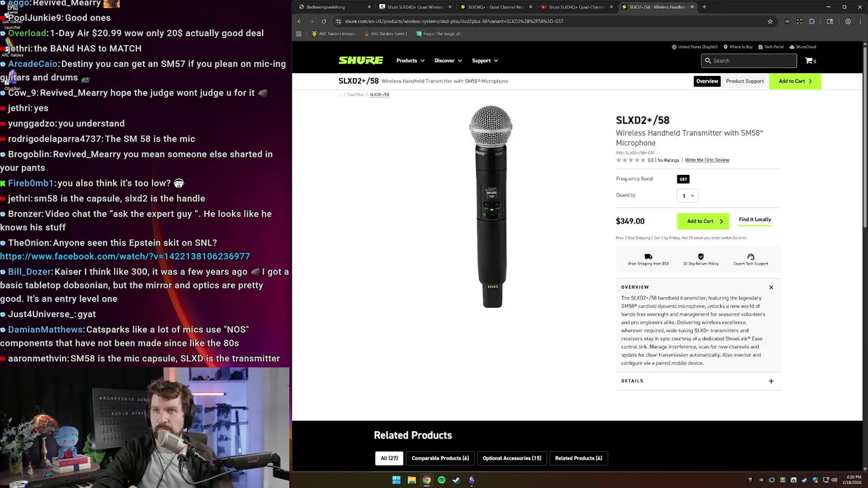868x488 pixels.
Task: Open Spotify from the taskbar
Action: click(441, 480)
